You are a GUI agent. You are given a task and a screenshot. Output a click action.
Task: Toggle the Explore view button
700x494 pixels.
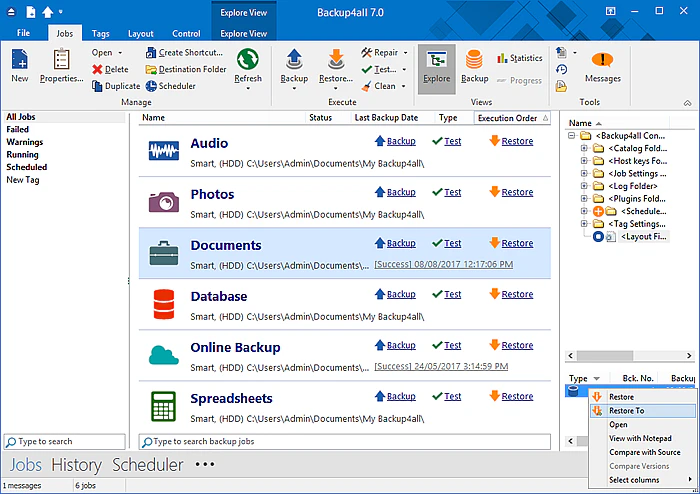click(436, 66)
